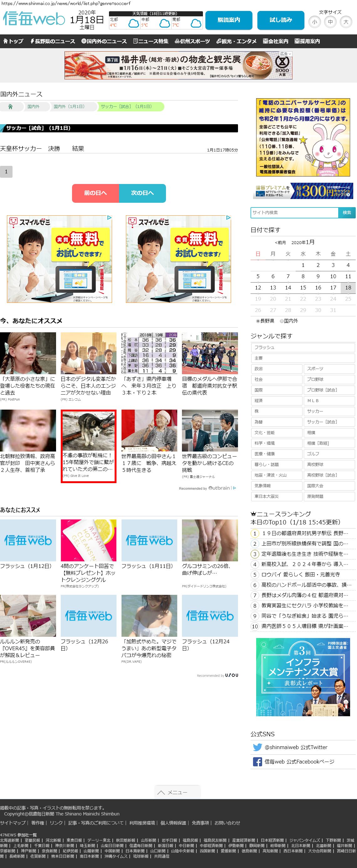
Task: Open the 国内外のニュース menu
Action: pyautogui.click(x=104, y=41)
